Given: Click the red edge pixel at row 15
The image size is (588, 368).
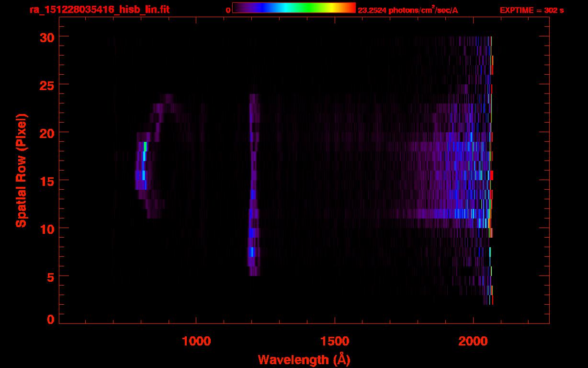Looking at the screenshot, I should pyautogui.click(x=492, y=175).
